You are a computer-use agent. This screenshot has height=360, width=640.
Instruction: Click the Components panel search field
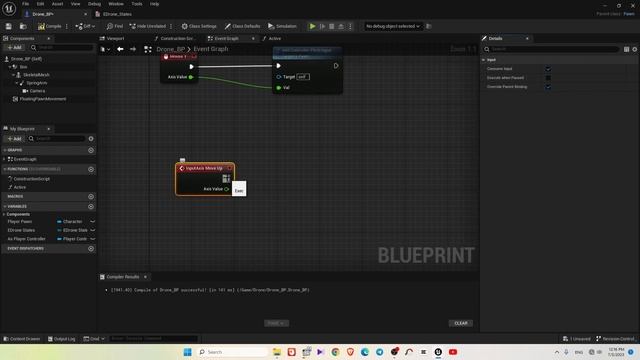point(61,48)
